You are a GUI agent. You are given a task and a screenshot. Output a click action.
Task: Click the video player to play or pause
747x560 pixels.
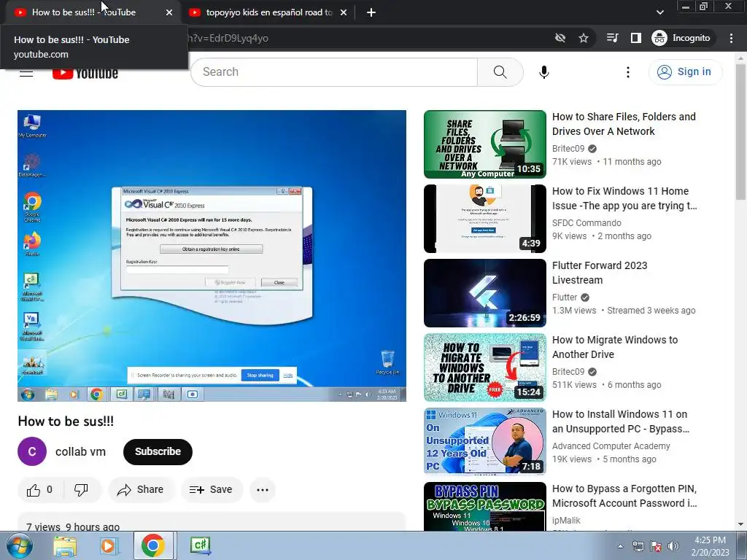212,256
